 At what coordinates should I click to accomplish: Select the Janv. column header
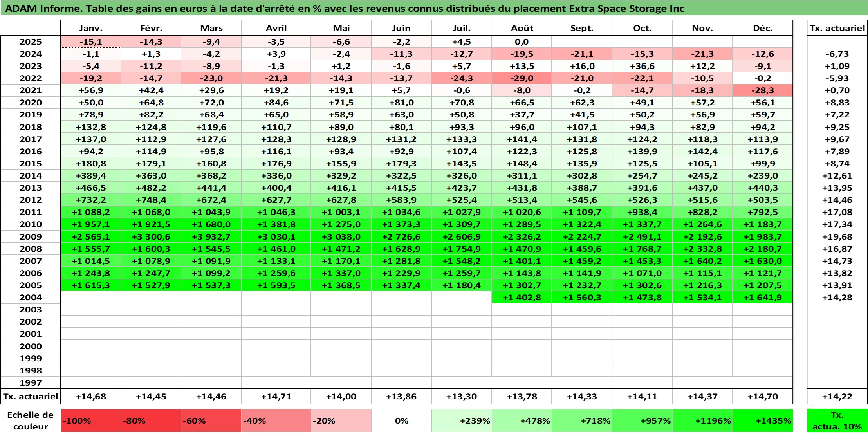coord(91,28)
